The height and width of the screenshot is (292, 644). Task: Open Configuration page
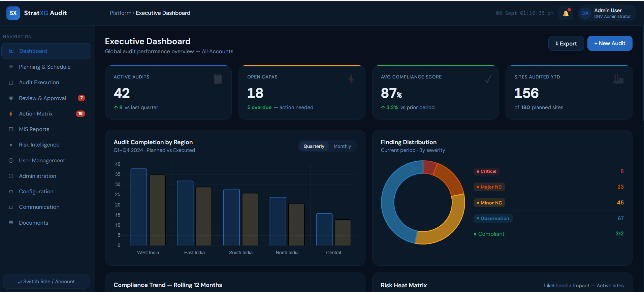click(46, 192)
